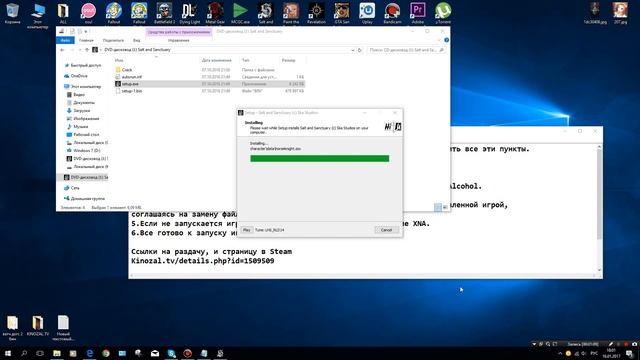This screenshot has height=360, width=640.
Task: Launch the Battlefield 1 desktop shortcut
Action: coord(164,13)
